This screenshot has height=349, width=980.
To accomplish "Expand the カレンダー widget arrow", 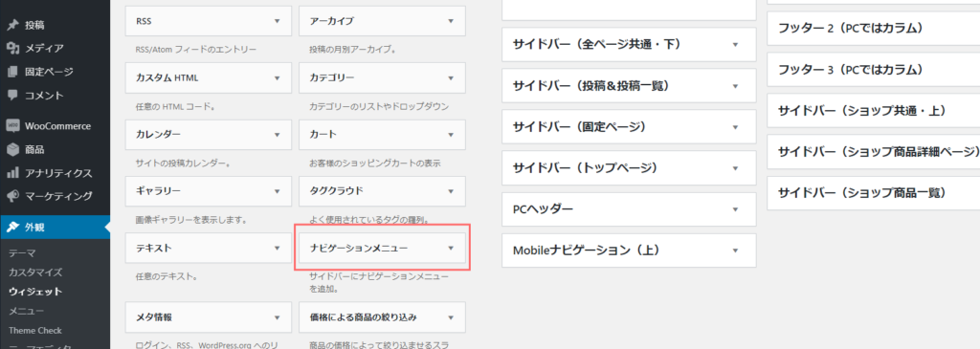I will [277, 134].
